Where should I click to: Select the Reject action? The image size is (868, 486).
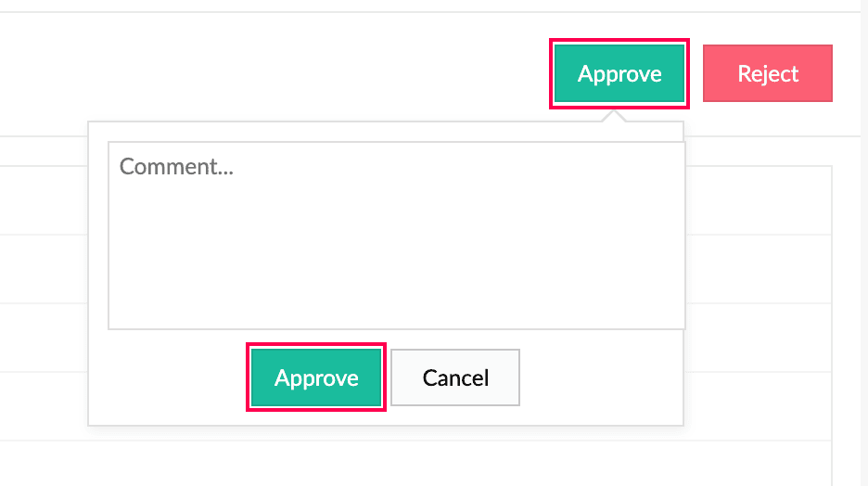pyautogui.click(x=767, y=73)
